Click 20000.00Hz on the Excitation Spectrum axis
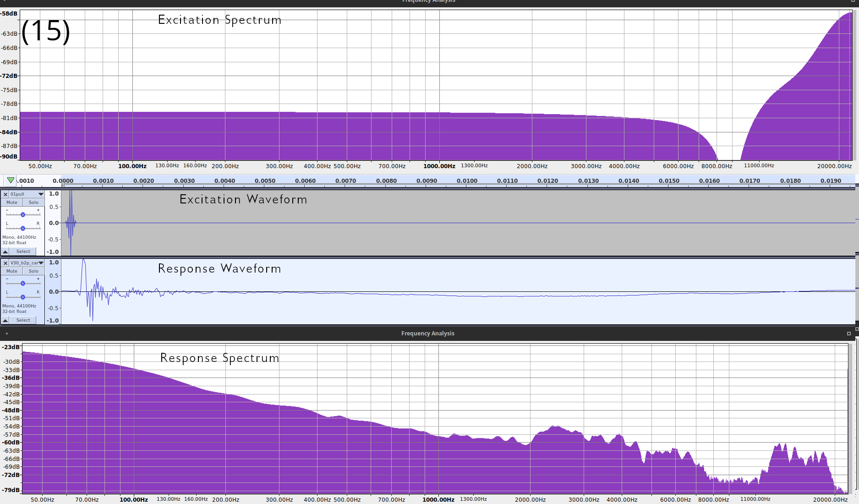This screenshot has width=859, height=504. click(x=834, y=166)
